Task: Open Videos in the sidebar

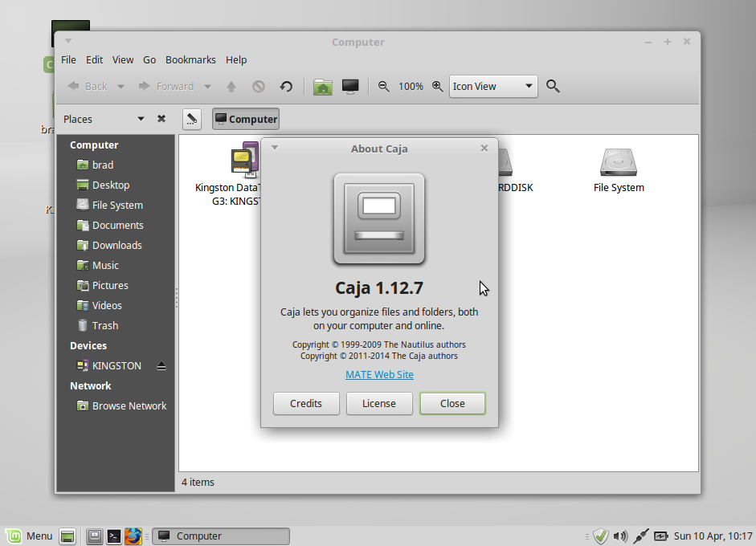Action: (116, 306)
